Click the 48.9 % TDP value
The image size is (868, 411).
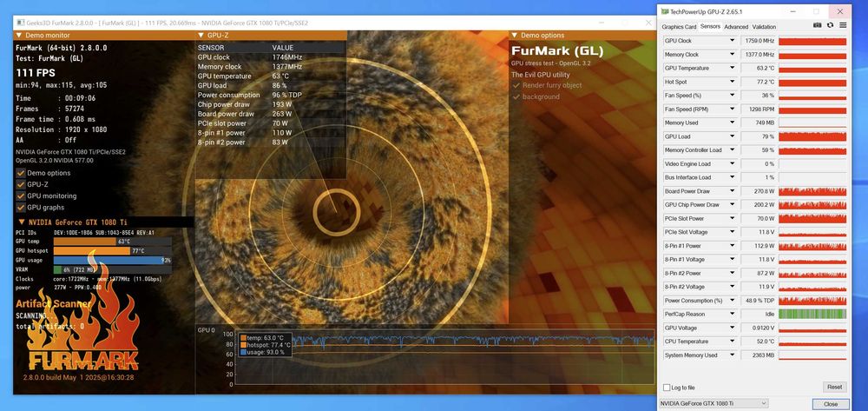click(x=758, y=301)
